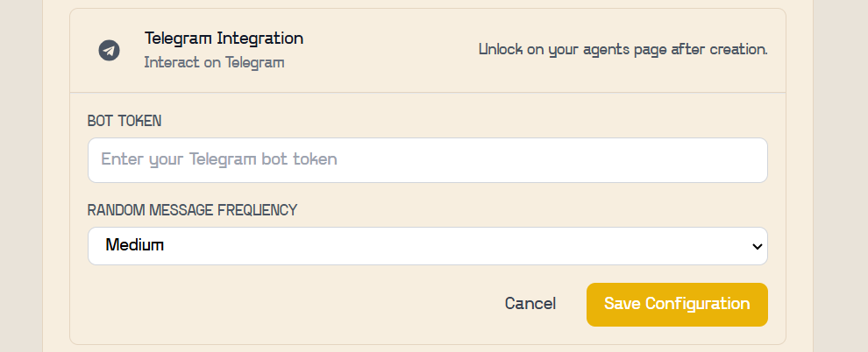868x352 pixels.
Task: Focus the Telegram bot token input field
Action: (427, 160)
